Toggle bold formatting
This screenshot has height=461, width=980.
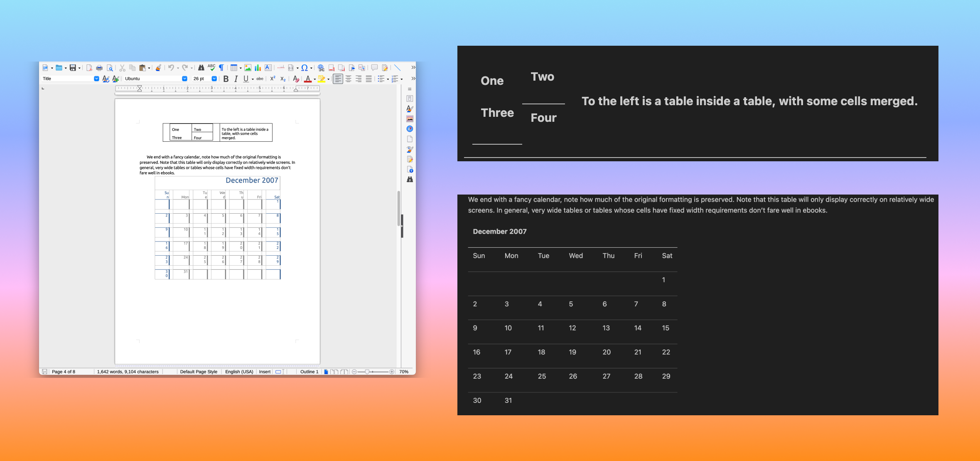click(x=226, y=79)
